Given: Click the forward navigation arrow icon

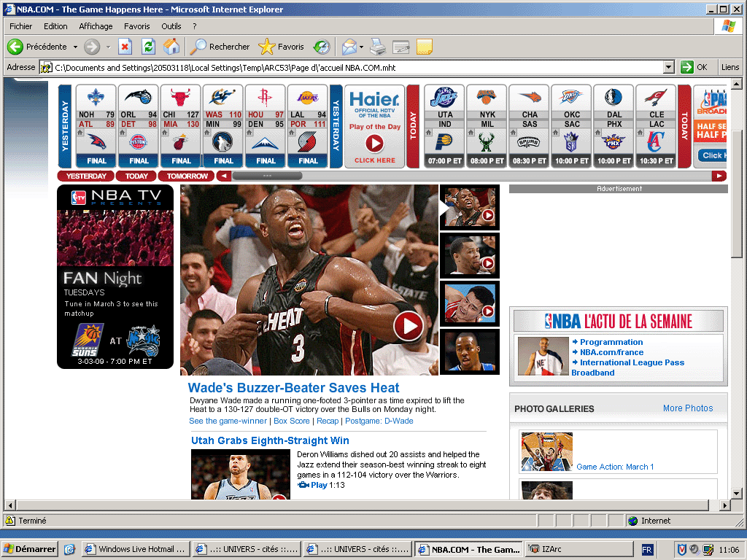Looking at the screenshot, I should click(91, 47).
